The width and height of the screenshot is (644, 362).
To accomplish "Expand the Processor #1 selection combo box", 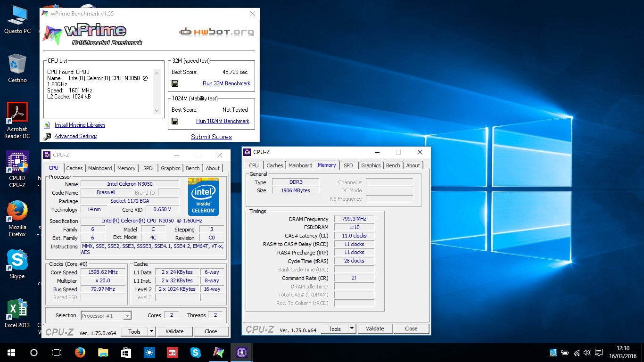I will (x=106, y=316).
